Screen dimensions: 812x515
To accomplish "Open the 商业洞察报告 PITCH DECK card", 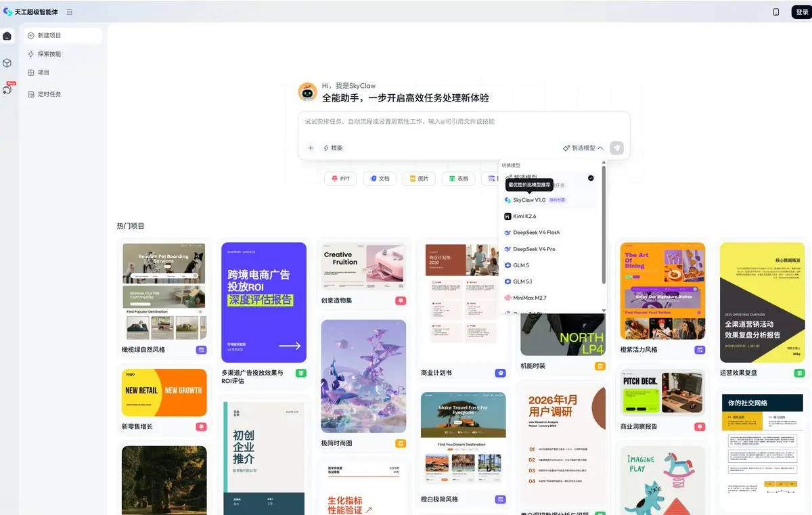I will coord(662,393).
